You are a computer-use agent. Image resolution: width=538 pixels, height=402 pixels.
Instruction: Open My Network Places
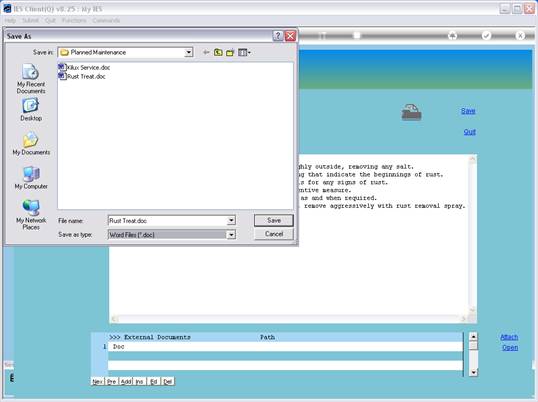click(31, 214)
